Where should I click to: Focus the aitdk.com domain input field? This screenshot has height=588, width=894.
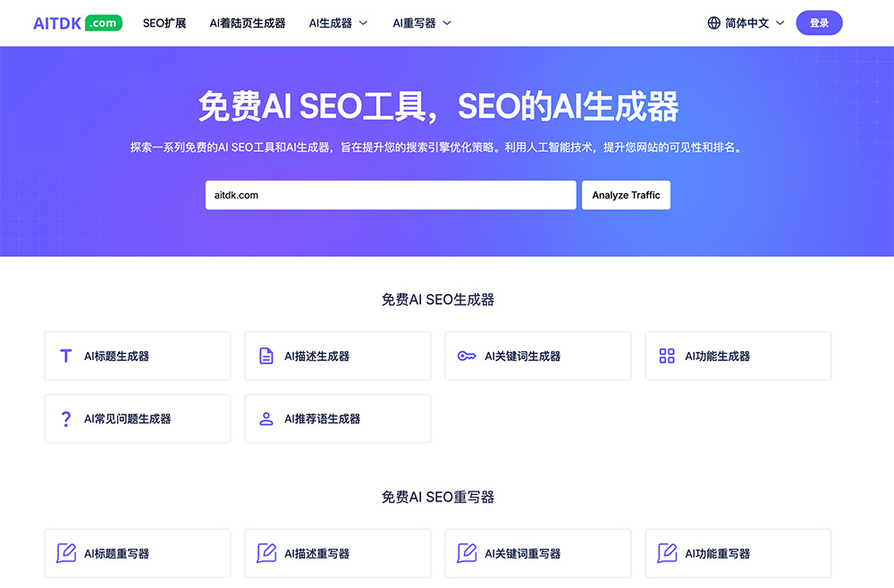click(x=391, y=195)
